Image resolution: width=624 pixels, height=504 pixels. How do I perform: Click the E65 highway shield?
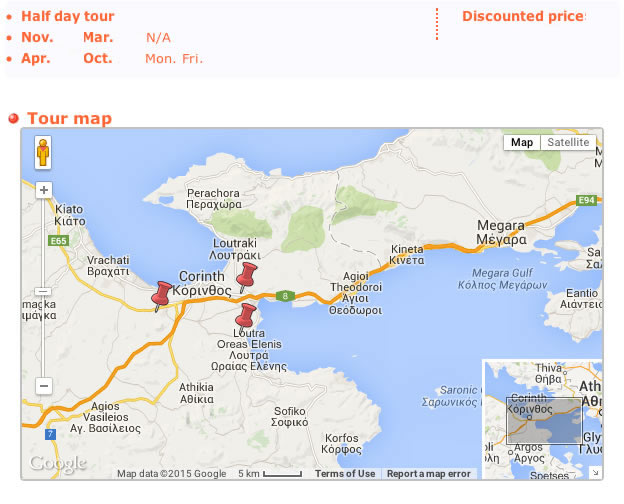click(x=58, y=240)
